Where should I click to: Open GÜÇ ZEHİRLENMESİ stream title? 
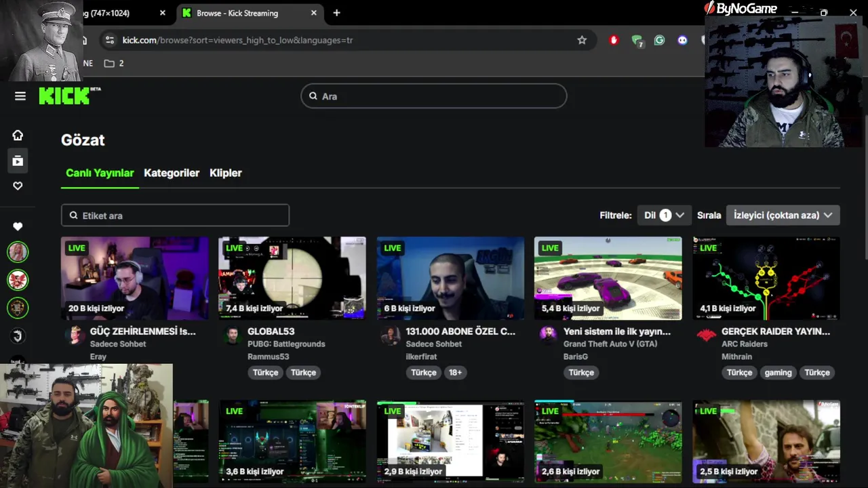point(142,331)
